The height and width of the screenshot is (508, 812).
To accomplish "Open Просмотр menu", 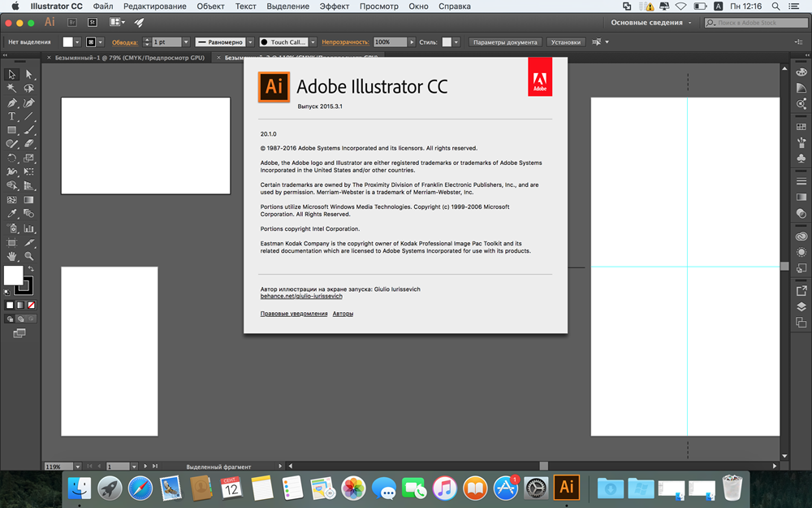I will click(x=379, y=7).
